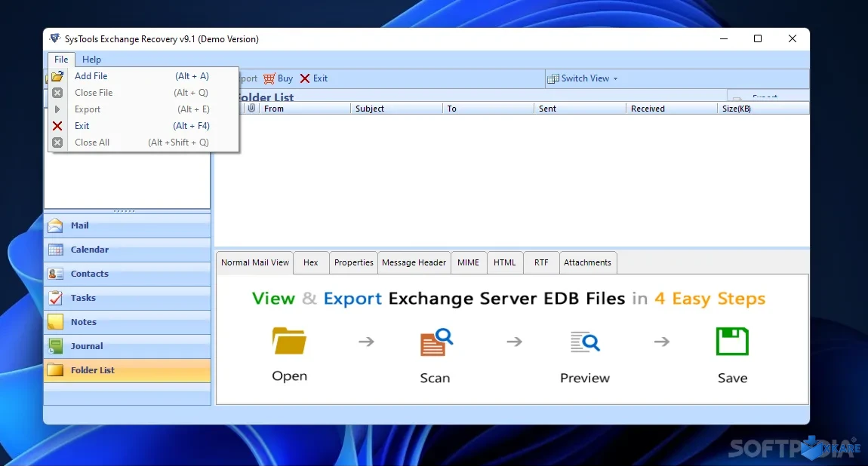Click the SysTools app title bar icon
Image resolution: width=868 pixels, height=469 pixels.
[54, 38]
